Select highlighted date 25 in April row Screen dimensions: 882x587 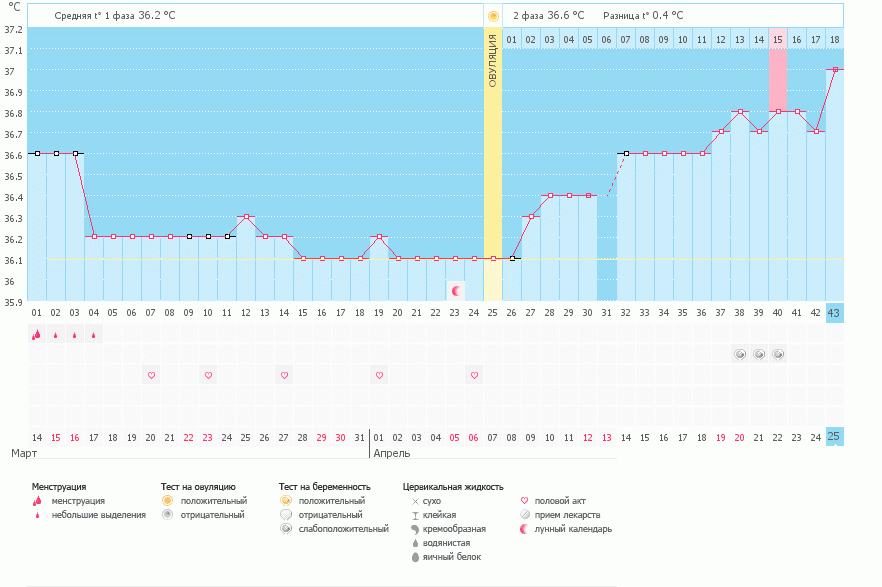pos(835,437)
